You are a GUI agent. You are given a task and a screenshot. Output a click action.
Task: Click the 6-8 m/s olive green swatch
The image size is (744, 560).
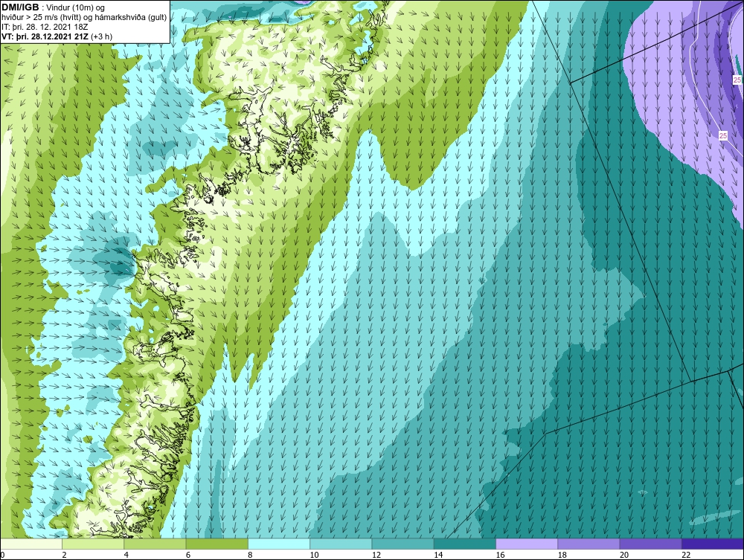[217, 544]
